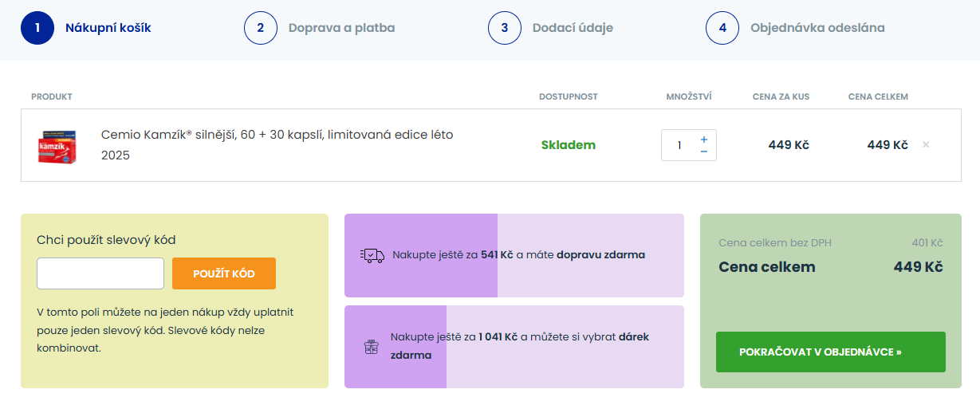
Task: Apply the code with POUŽÍT KÓD button
Action: [x=224, y=273]
